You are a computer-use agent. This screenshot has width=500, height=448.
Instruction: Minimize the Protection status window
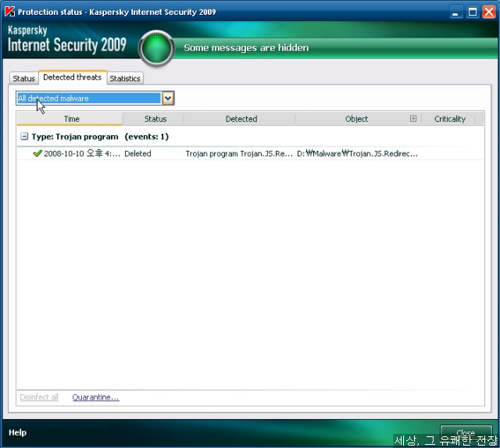455,13
